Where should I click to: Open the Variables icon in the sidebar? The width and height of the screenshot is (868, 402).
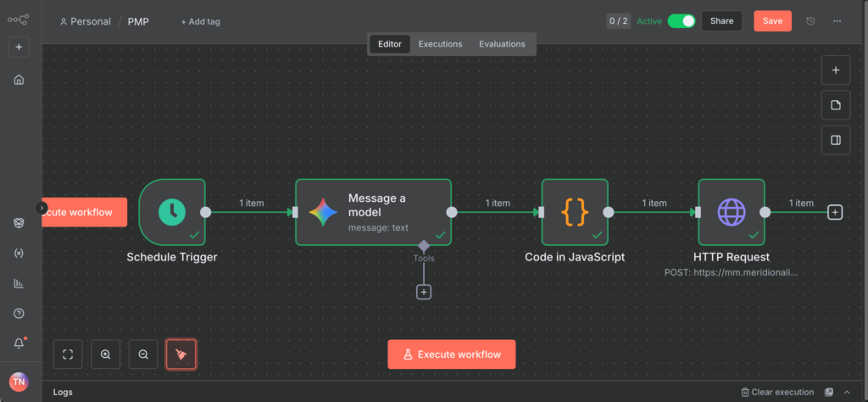(x=19, y=254)
